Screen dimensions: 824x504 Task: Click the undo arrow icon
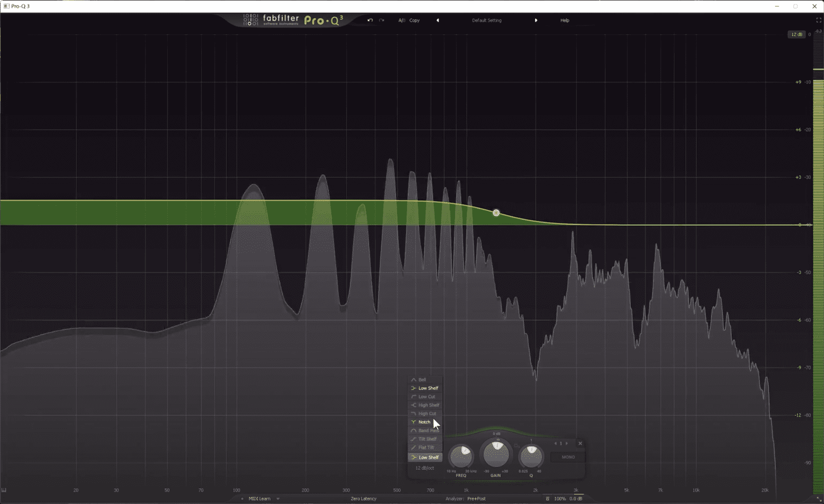click(370, 20)
